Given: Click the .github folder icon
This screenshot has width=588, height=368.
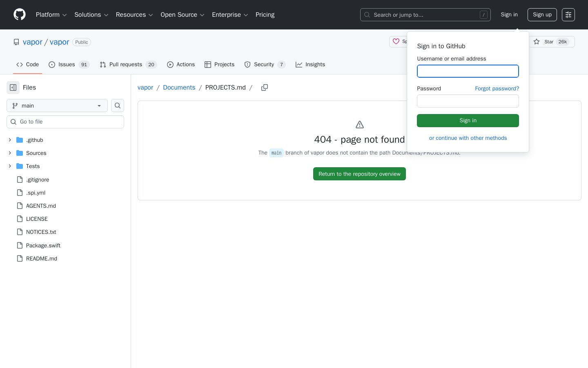Looking at the screenshot, I should 20,140.
